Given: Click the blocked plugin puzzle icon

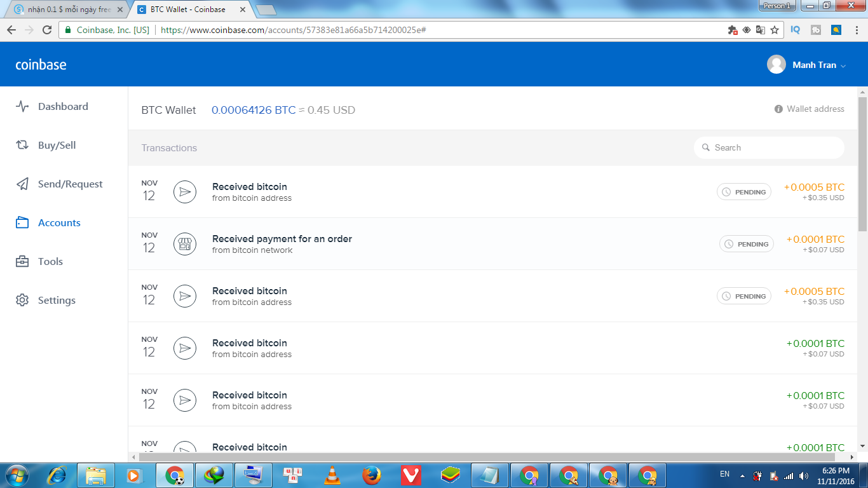Looking at the screenshot, I should 733,30.
